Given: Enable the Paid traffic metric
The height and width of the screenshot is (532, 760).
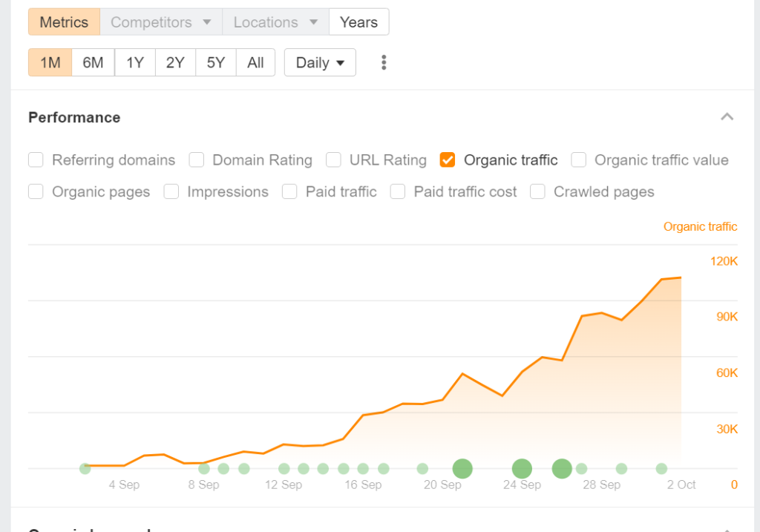Looking at the screenshot, I should click(x=289, y=191).
